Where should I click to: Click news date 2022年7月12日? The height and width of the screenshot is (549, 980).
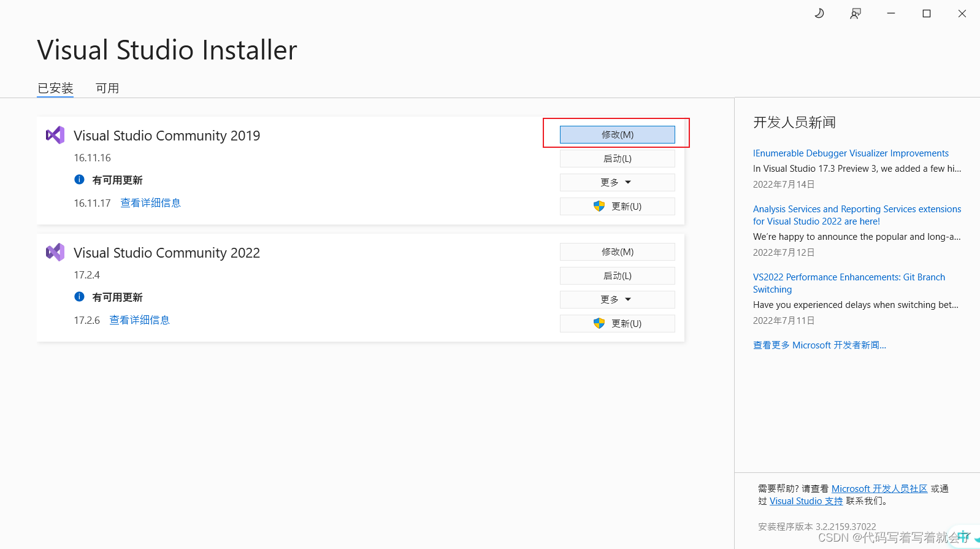point(784,253)
